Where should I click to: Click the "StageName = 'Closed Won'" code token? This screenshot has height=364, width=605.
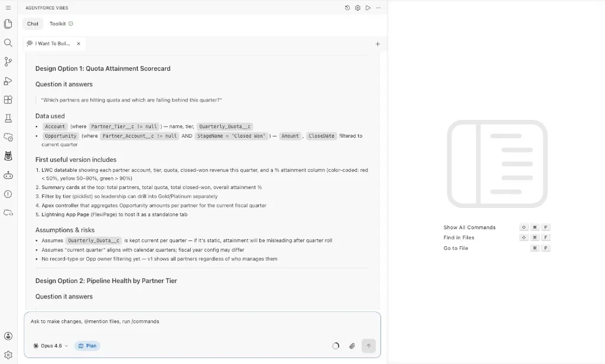[231, 136]
